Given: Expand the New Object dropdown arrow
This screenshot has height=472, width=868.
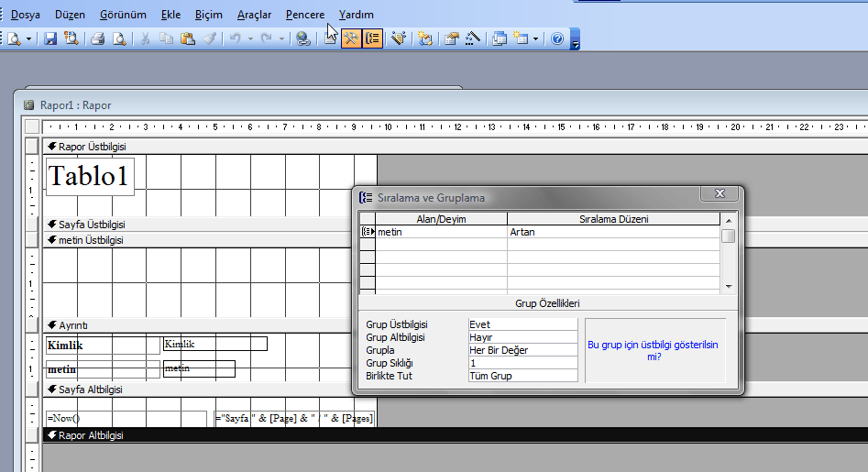Looking at the screenshot, I should [x=537, y=38].
